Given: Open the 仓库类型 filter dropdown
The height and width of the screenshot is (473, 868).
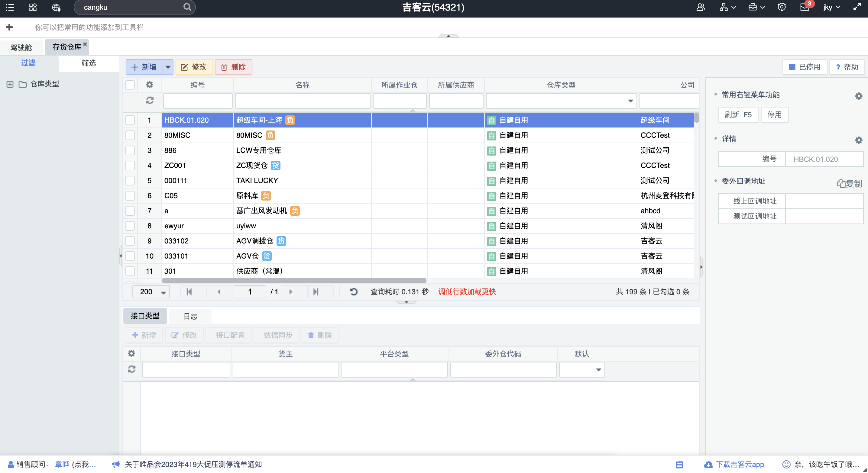Looking at the screenshot, I should tap(630, 101).
